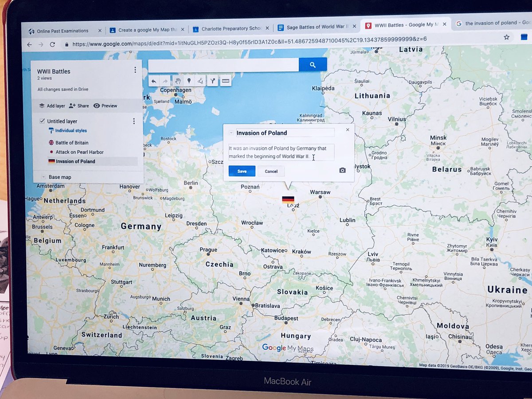The height and width of the screenshot is (399, 532).
Task: Select the hand pan tool
Action: click(178, 81)
